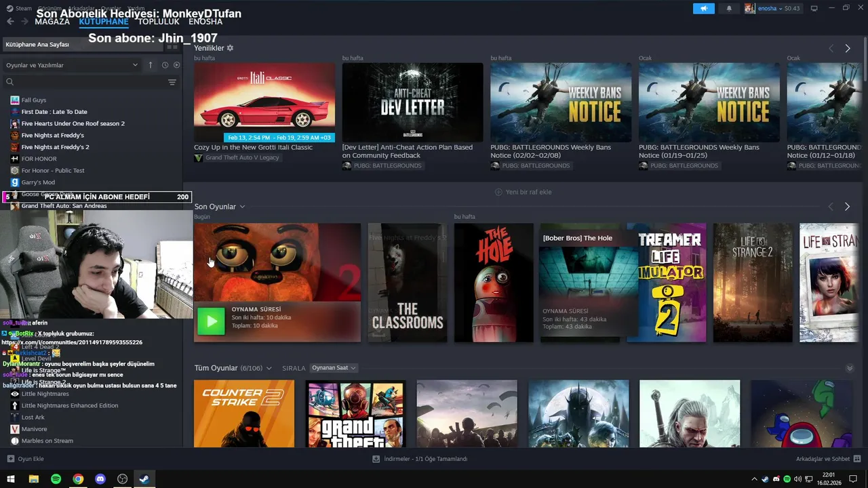The image size is (868, 488).
Task: Open File Explorer from taskbar
Action: [33, 479]
